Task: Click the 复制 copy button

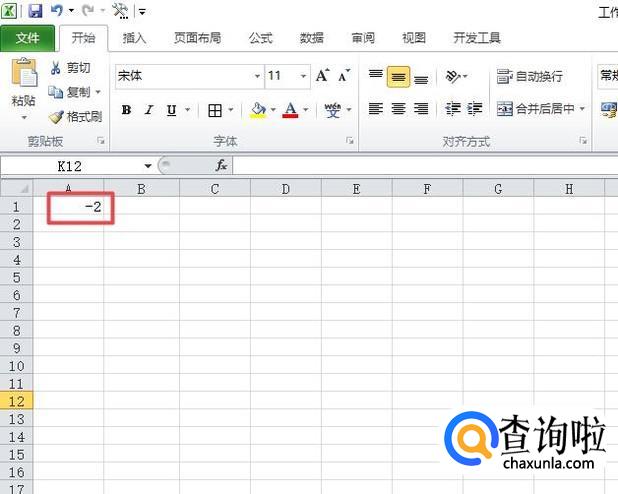Action: coord(69,92)
